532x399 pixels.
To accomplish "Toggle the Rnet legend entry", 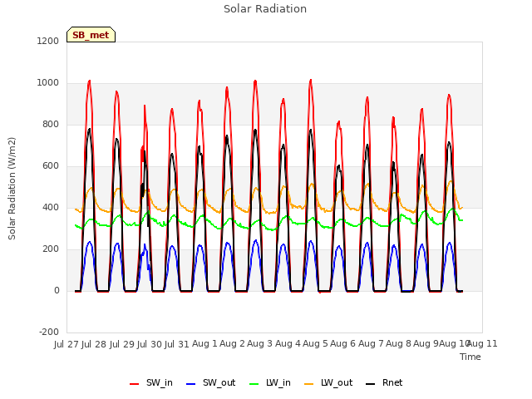I will [384, 383].
